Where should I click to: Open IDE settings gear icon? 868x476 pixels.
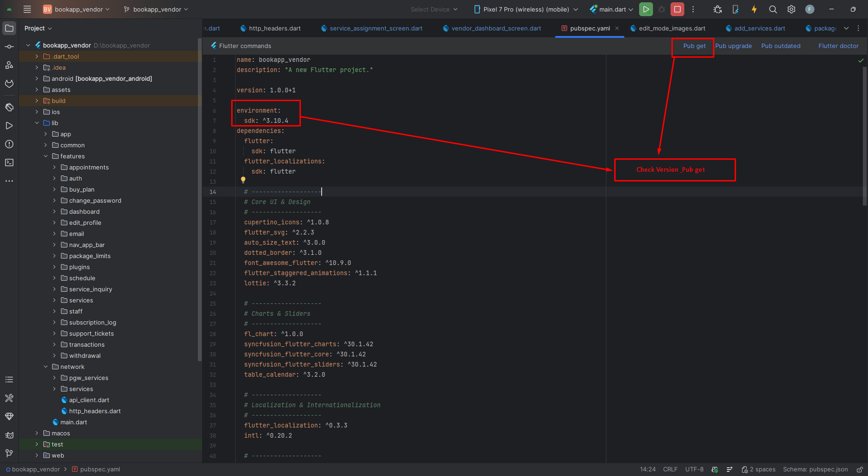pos(791,9)
